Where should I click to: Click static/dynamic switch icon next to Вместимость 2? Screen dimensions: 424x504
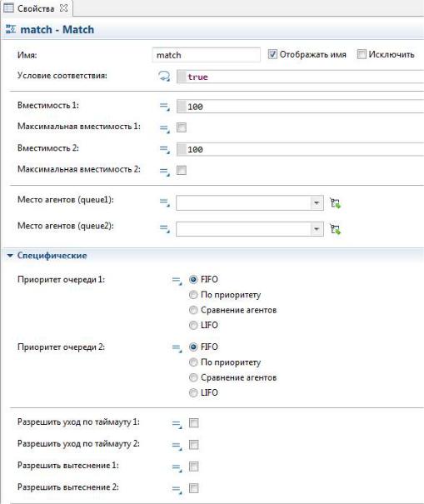(165, 149)
